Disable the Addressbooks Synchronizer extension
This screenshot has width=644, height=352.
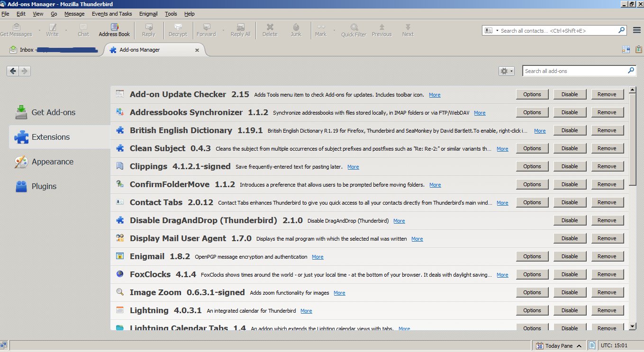click(570, 112)
